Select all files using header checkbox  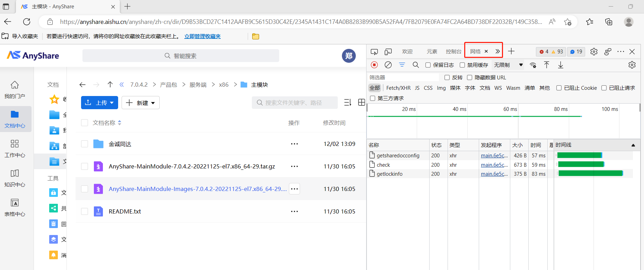click(x=85, y=123)
